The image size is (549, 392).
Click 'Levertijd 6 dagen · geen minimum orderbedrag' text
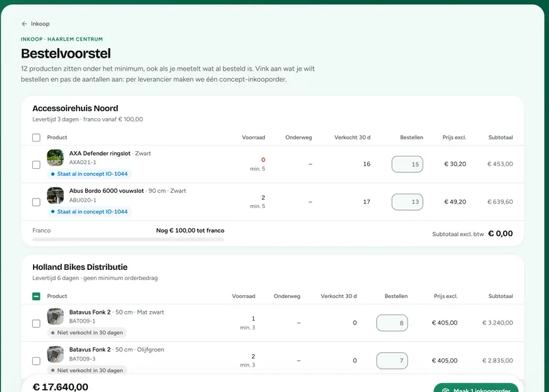point(95,278)
